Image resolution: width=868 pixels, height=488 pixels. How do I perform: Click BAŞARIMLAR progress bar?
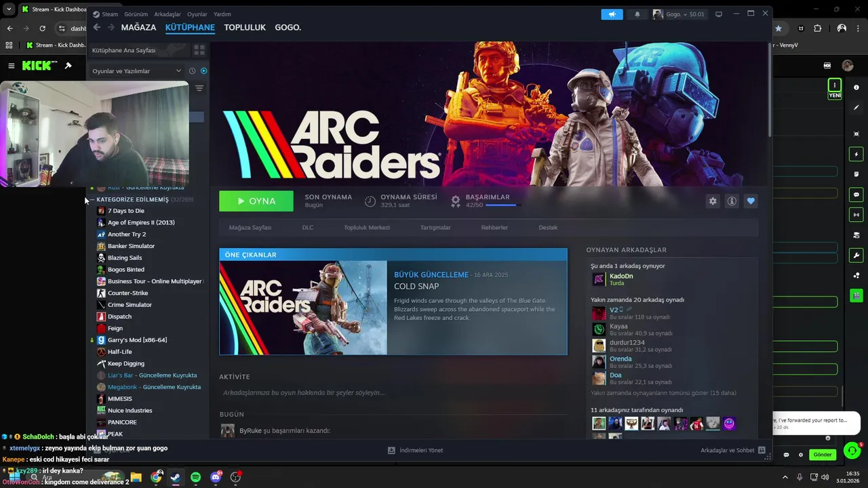[502, 205]
